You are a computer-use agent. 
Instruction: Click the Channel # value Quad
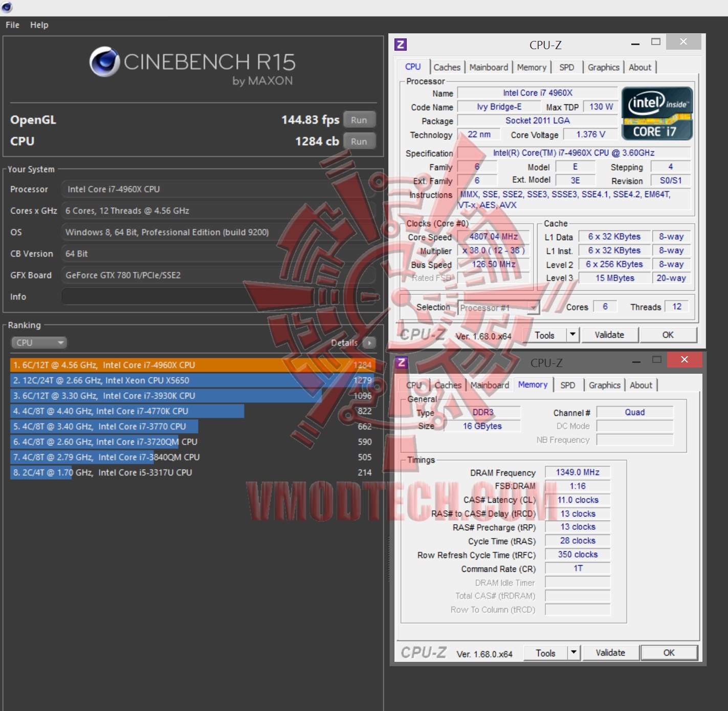635,413
